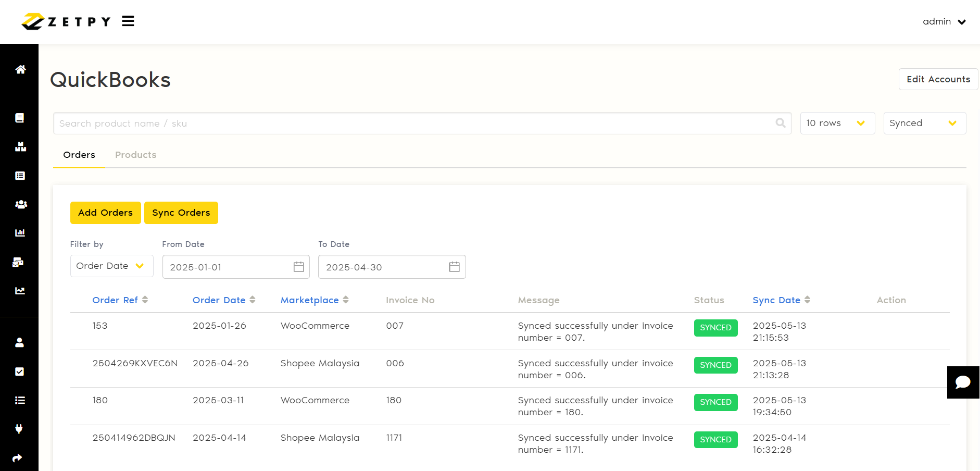Open the 10 rows dropdown

[x=837, y=123]
